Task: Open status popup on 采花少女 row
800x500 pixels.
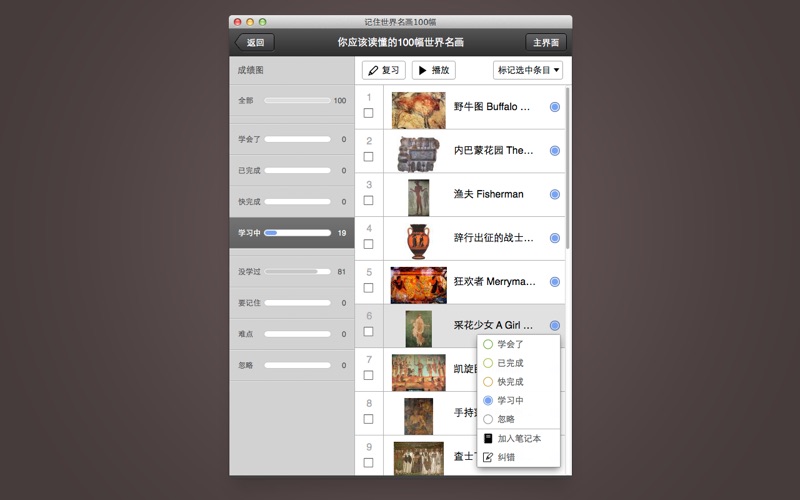Action: [555, 326]
